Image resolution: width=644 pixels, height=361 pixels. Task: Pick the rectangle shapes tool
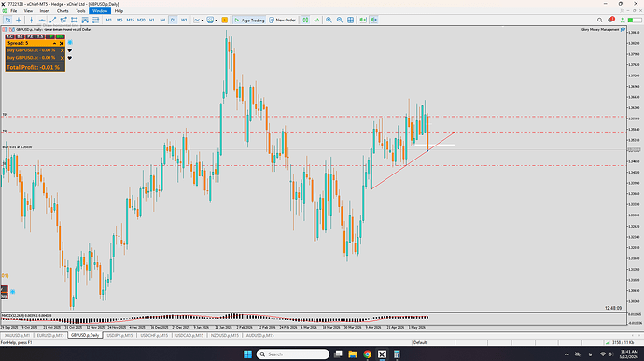[x=75, y=20]
